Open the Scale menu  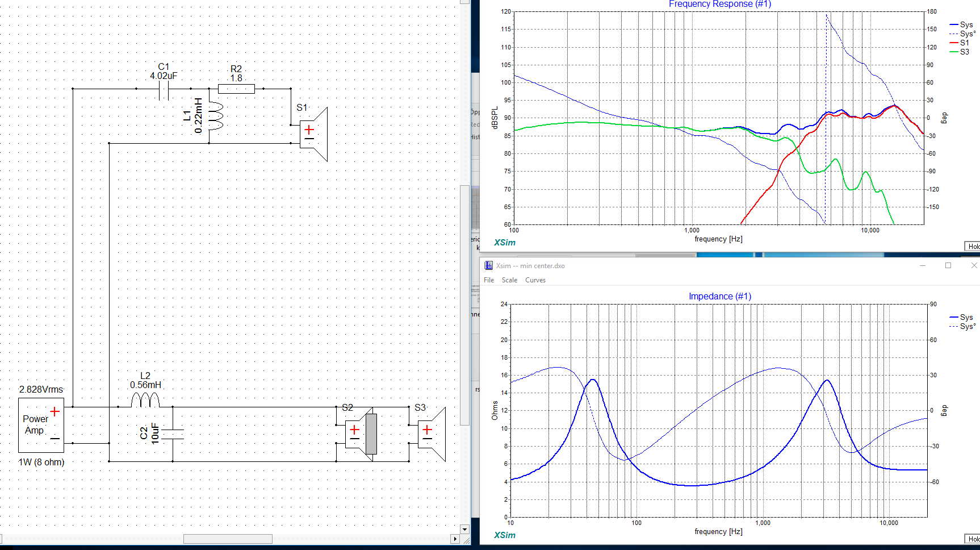[509, 280]
